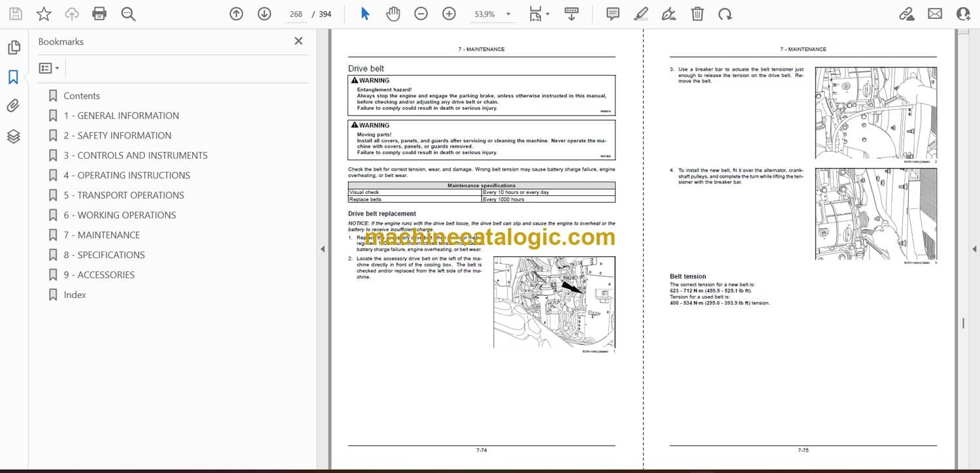Image resolution: width=980 pixels, height=473 pixels.
Task: Open the Sign document pen tool
Action: [669, 14]
